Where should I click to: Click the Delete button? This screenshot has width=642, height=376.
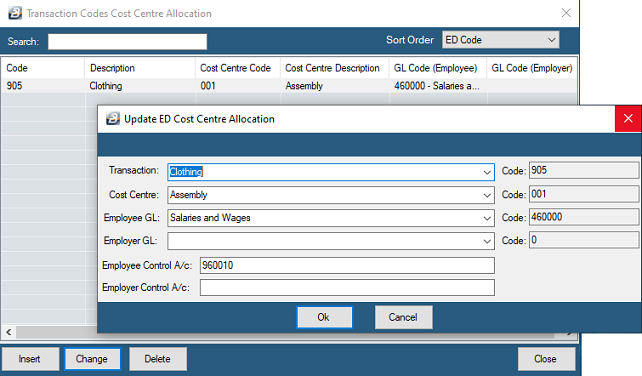[x=158, y=359]
